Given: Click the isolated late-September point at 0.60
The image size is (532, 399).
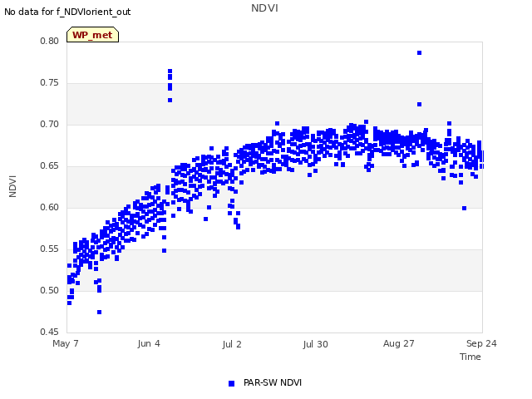Looking at the screenshot, I should [x=464, y=209].
